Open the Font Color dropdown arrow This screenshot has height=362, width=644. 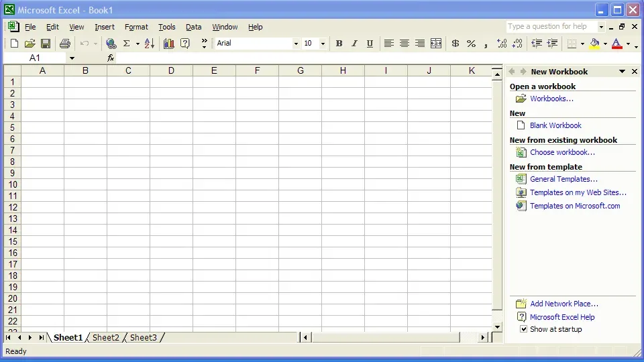(x=628, y=44)
